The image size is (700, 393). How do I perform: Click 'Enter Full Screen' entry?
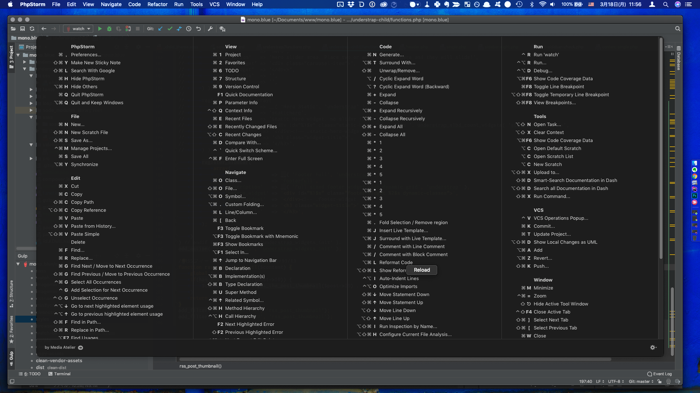click(x=244, y=159)
